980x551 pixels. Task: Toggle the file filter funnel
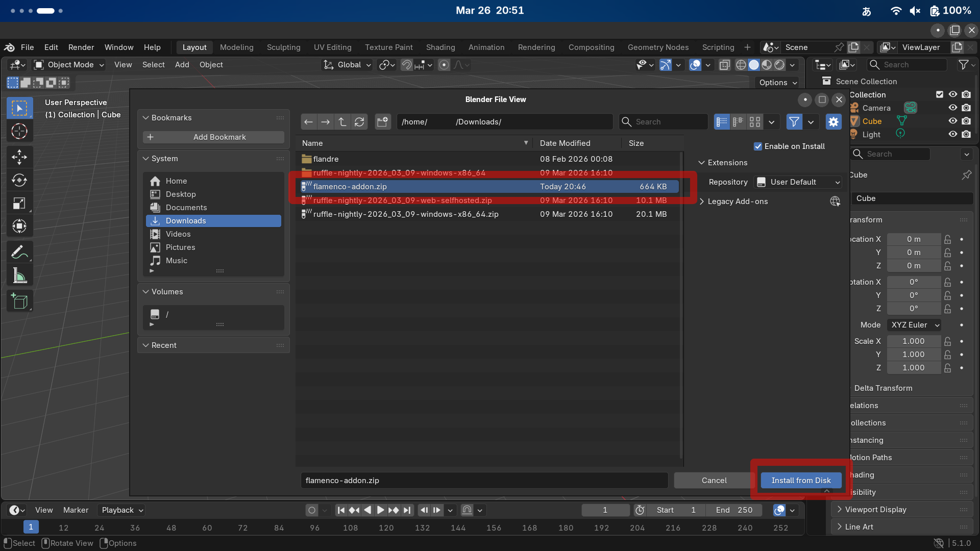tap(794, 122)
